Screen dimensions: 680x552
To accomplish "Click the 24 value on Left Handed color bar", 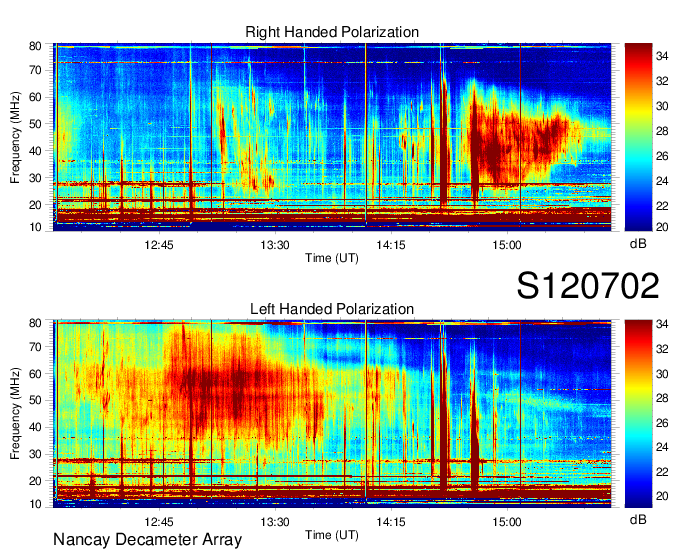I will (x=662, y=447).
